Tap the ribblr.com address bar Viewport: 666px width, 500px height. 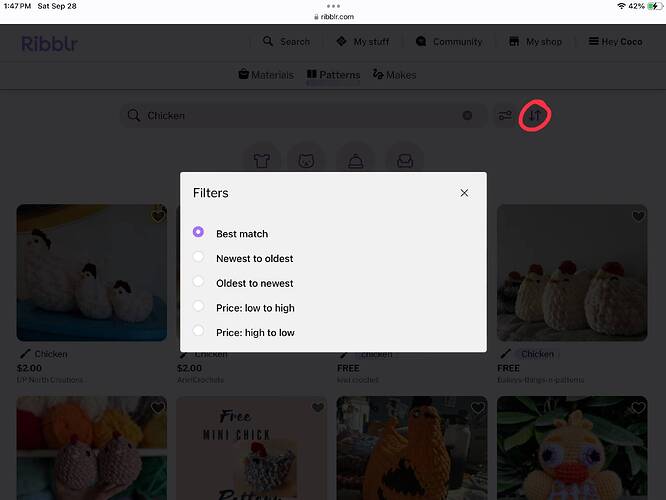[333, 17]
